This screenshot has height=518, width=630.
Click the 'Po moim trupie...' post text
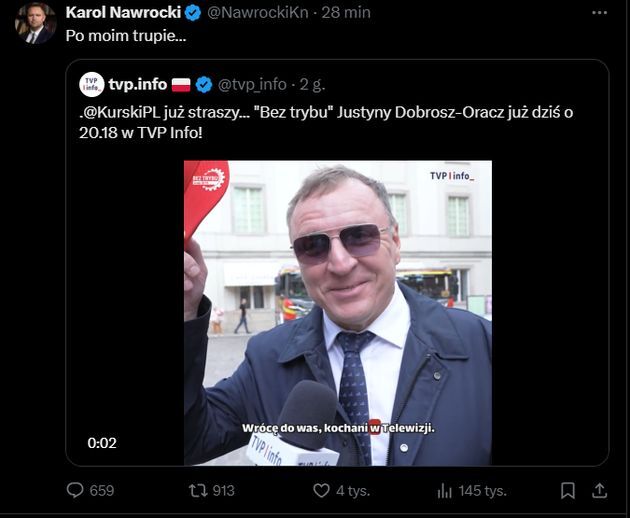pyautogui.click(x=125, y=35)
